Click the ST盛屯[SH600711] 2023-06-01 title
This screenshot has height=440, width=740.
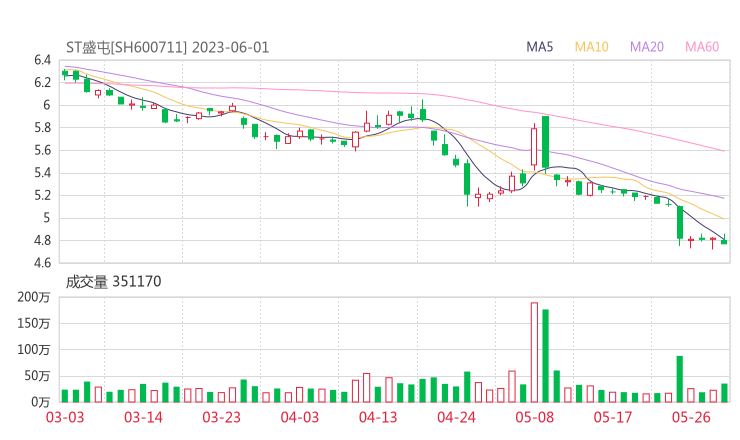(168, 48)
